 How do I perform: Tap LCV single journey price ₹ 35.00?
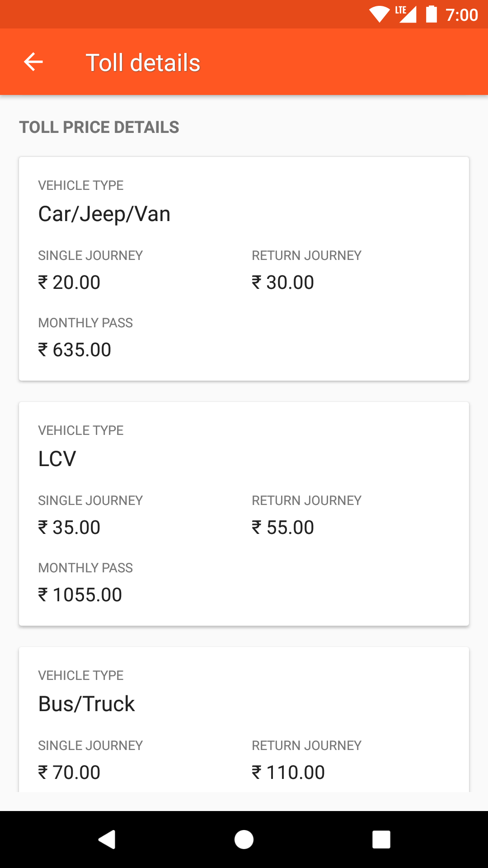[69, 528]
